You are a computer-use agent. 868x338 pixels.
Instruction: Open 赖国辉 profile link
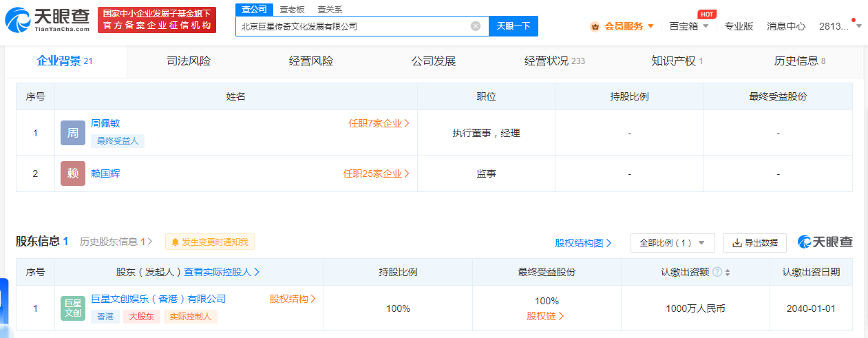pyautogui.click(x=105, y=173)
